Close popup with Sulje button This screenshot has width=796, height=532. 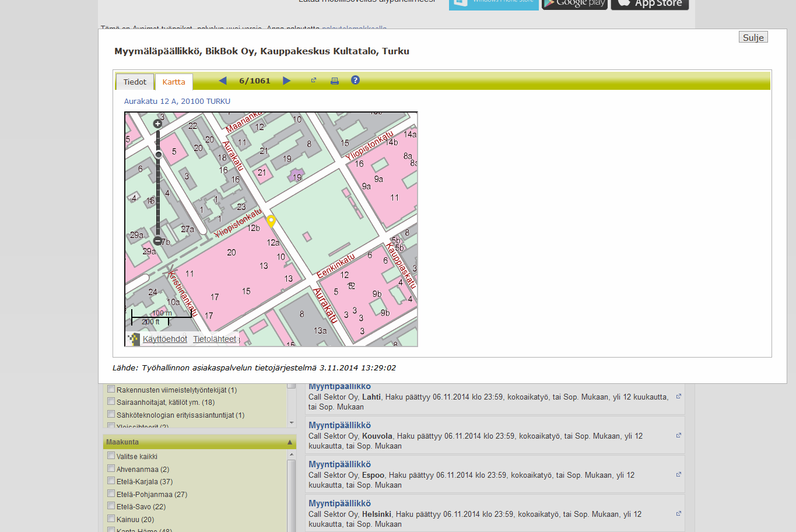[753, 37]
